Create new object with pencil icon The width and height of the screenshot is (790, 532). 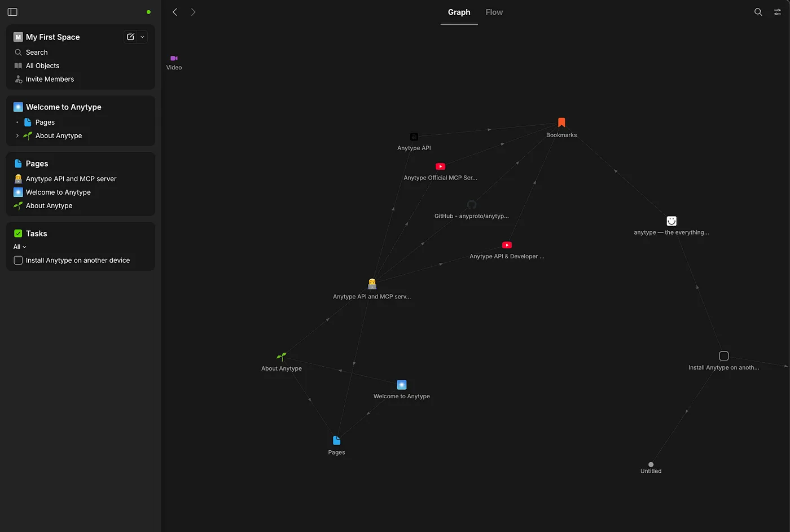tap(130, 37)
